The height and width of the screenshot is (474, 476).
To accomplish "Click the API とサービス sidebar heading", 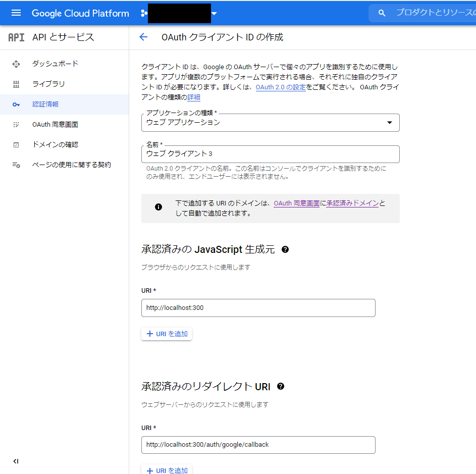I will pos(63,37).
